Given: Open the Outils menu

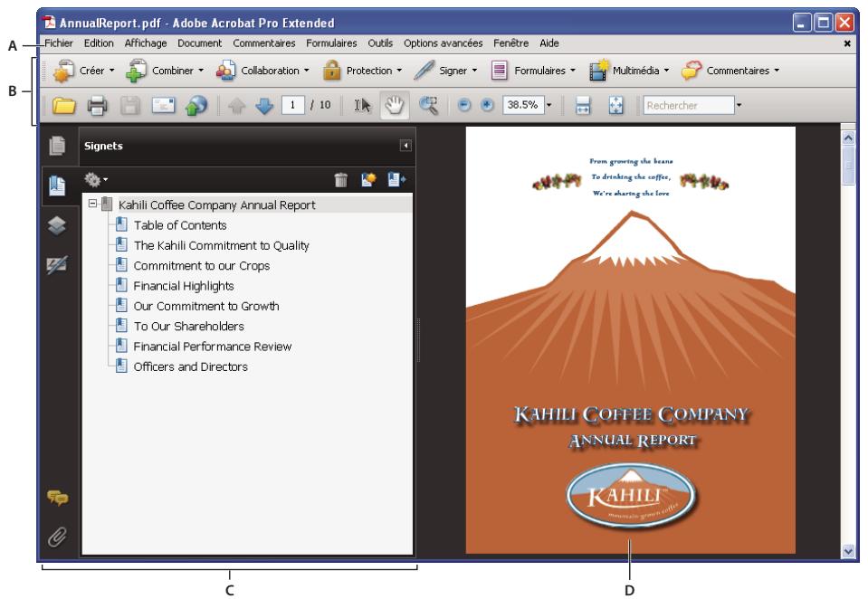Looking at the screenshot, I should coord(380,43).
